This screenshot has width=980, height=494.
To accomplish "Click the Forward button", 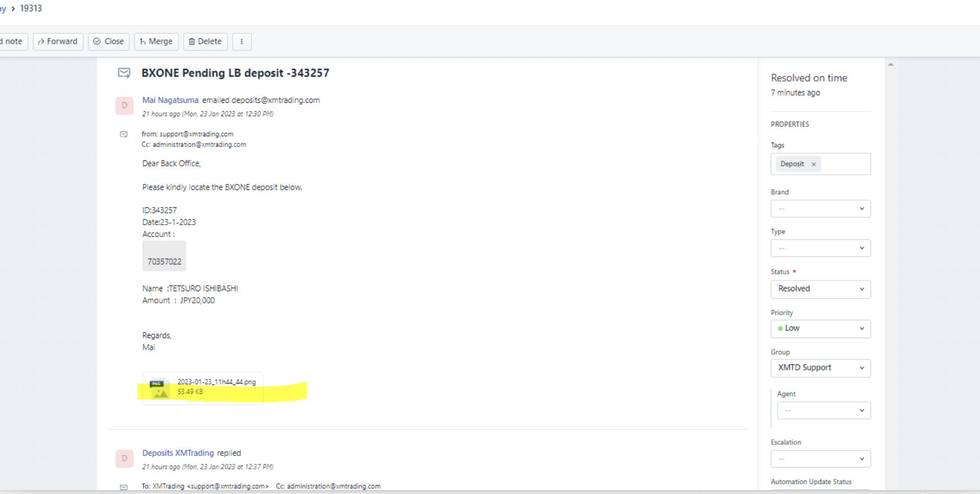I will click(x=58, y=41).
